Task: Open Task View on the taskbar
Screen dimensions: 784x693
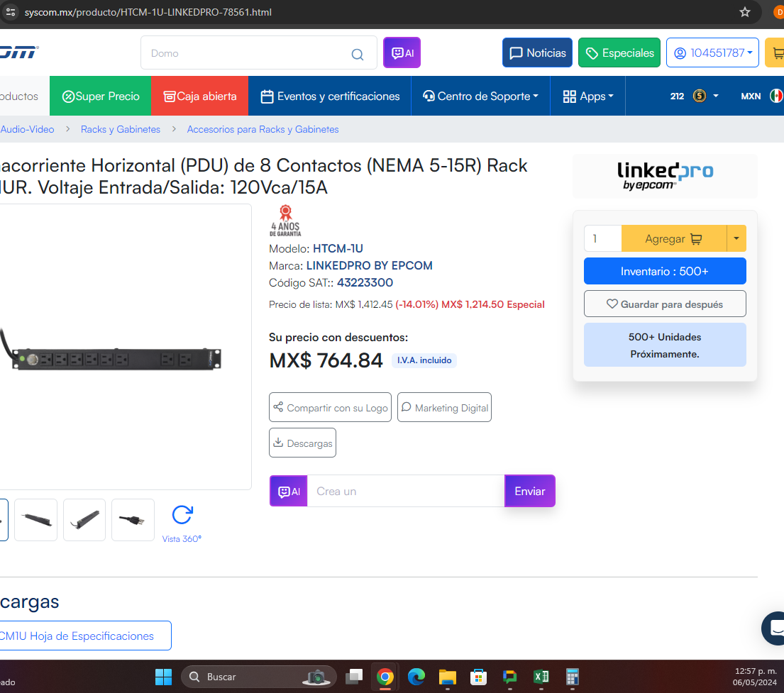Action: point(355,677)
